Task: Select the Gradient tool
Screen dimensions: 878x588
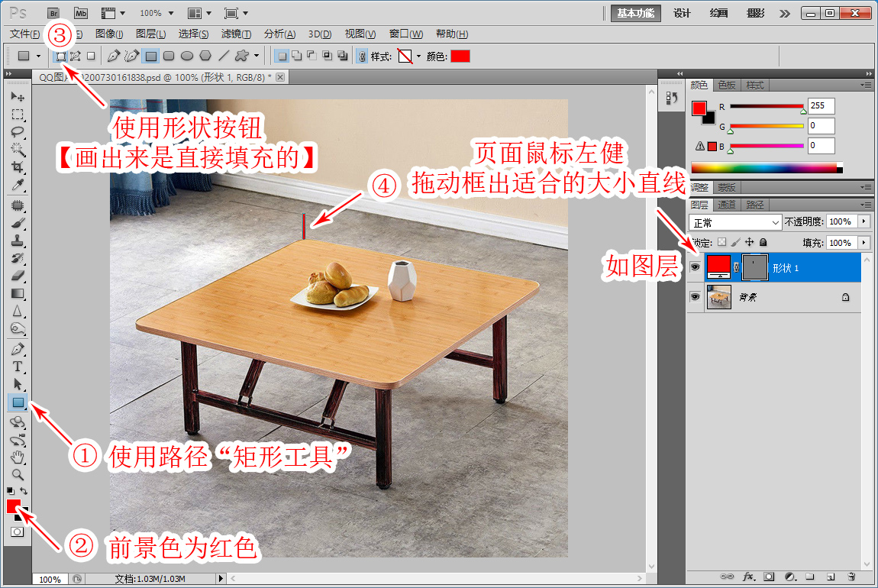Action: 18,293
